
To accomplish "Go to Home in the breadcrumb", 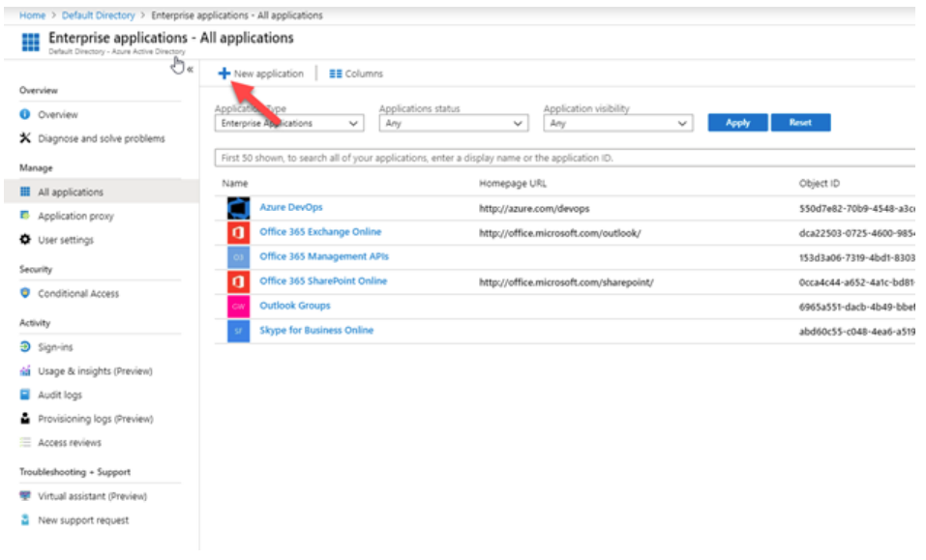I will click(x=33, y=15).
